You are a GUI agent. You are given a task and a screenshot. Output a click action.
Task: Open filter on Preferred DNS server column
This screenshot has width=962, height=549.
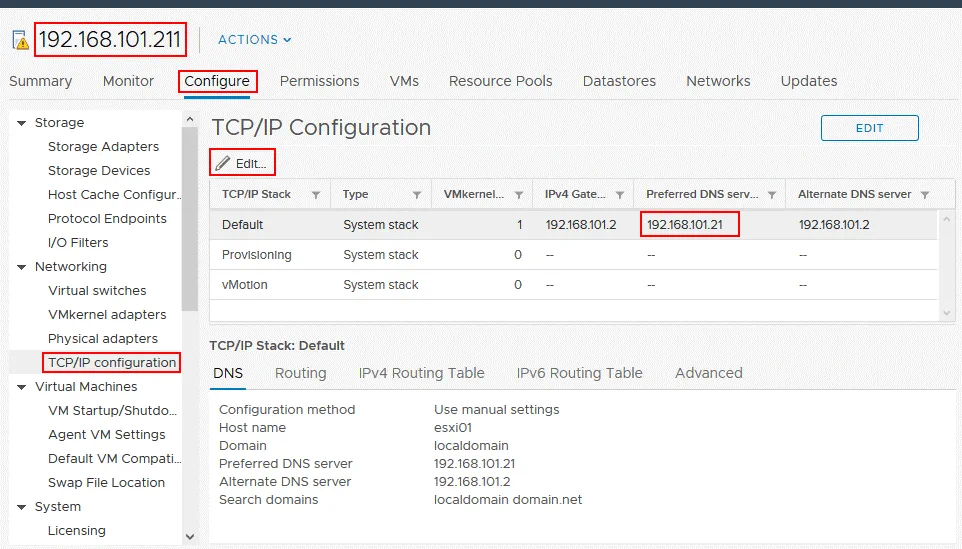click(x=772, y=195)
